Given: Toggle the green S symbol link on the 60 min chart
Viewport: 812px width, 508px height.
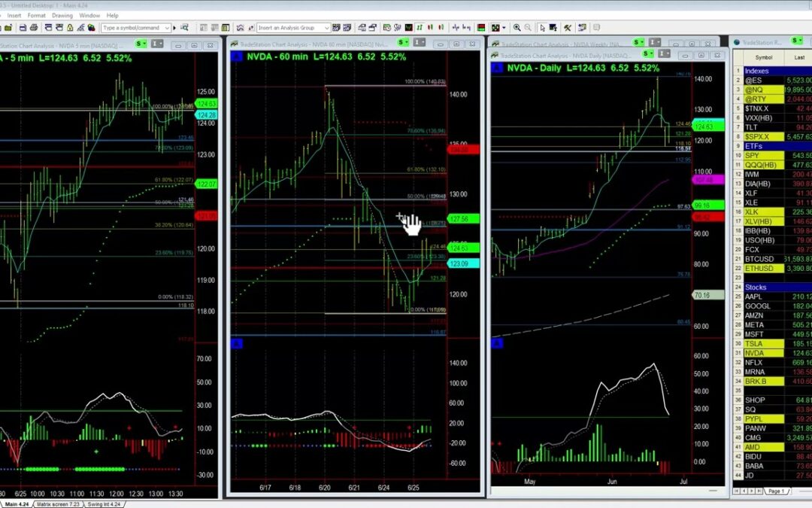Looking at the screenshot, I should point(403,42).
